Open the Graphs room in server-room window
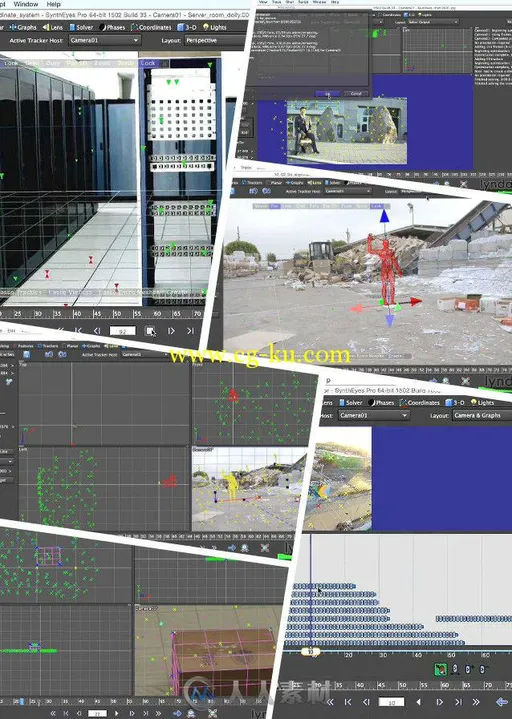Viewport: 512px width, 719px height. coord(23,28)
